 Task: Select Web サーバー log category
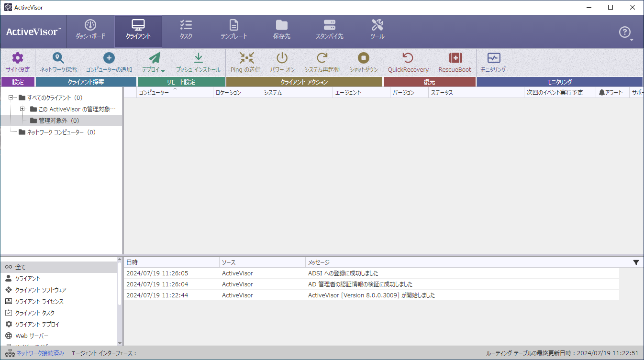tap(58, 336)
